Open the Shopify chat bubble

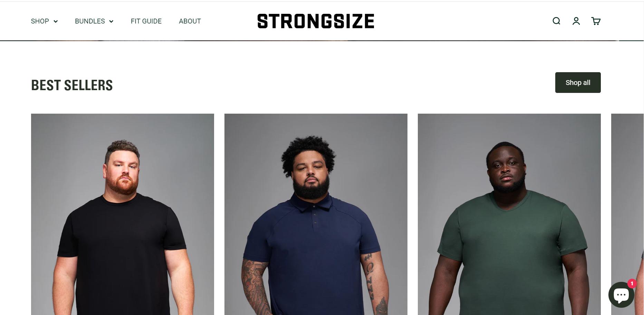pos(621,295)
